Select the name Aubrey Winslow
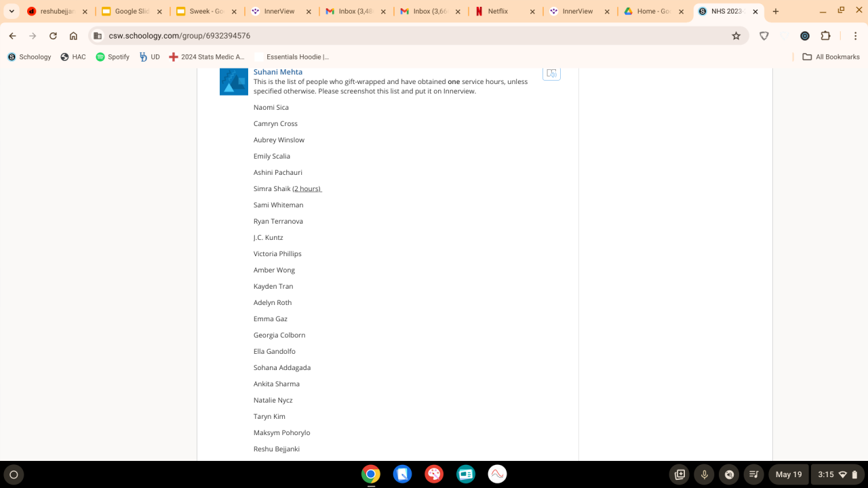 tap(279, 140)
